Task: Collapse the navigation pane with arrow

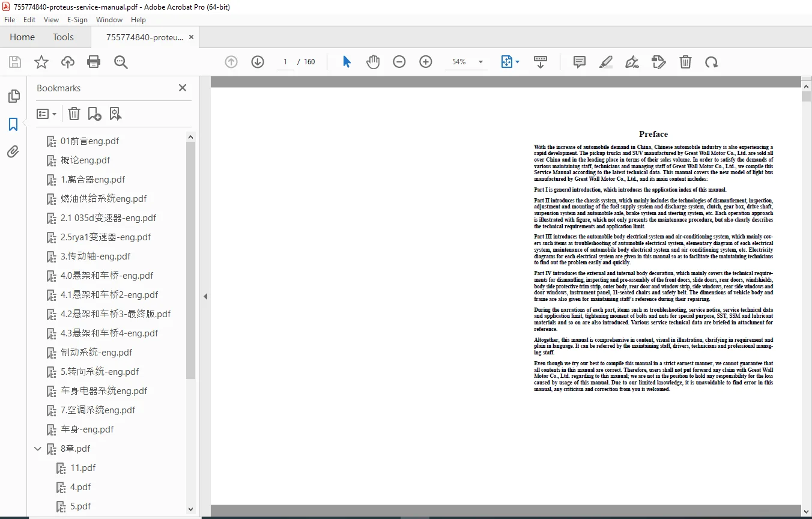Action: click(205, 296)
